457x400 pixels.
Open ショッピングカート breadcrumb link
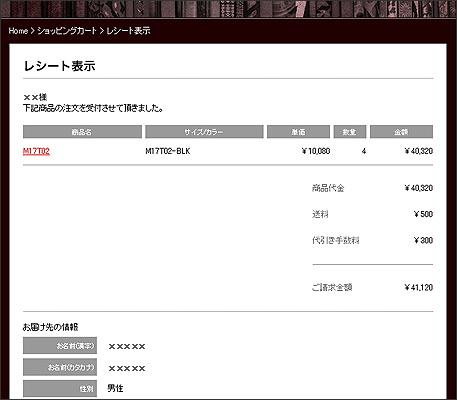point(67,31)
